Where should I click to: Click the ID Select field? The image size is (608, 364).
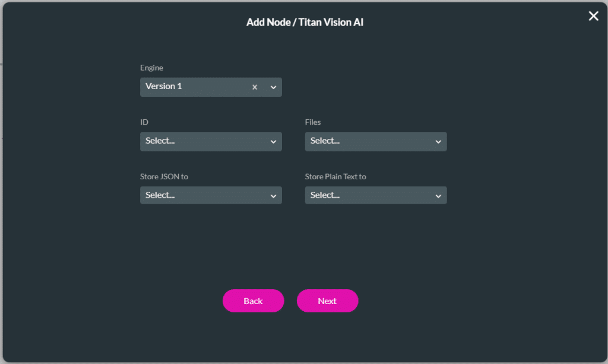(202, 141)
